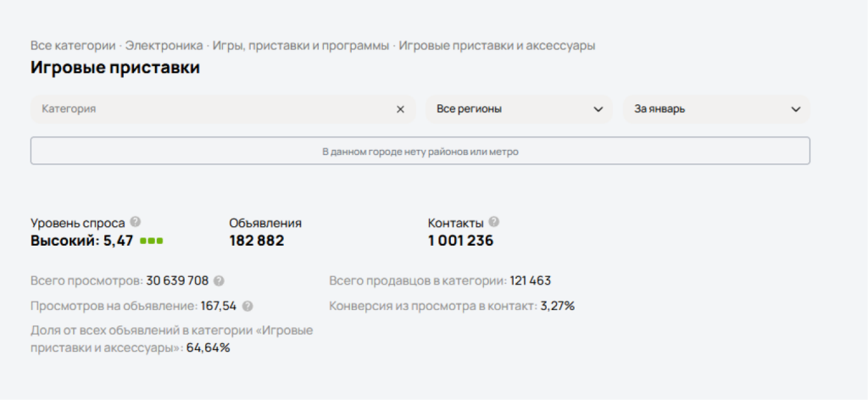Click the green demand level indicator
868x400 pixels.
pyautogui.click(x=151, y=242)
